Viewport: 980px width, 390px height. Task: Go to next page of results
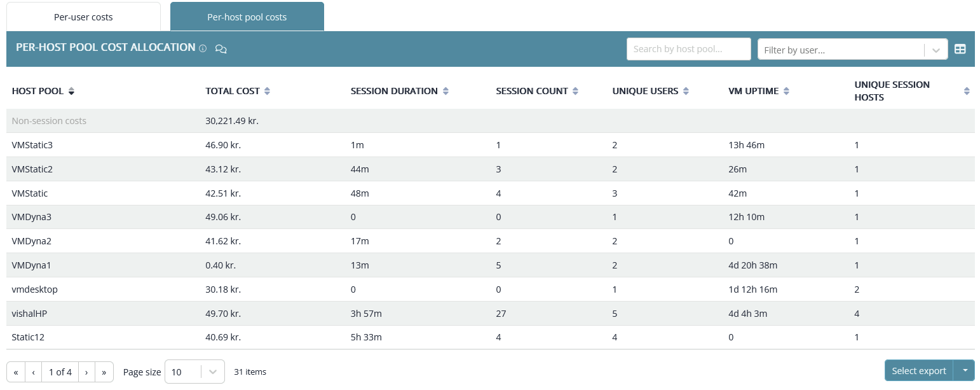(x=87, y=372)
